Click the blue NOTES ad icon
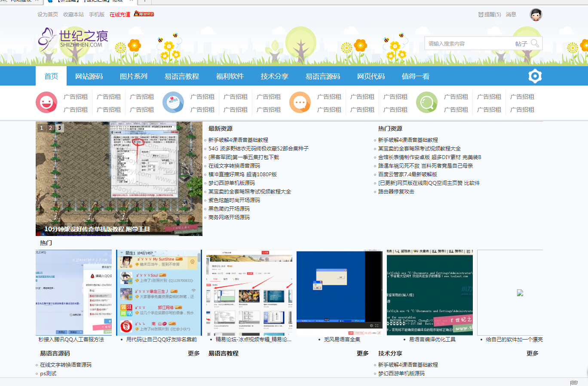 [173, 102]
